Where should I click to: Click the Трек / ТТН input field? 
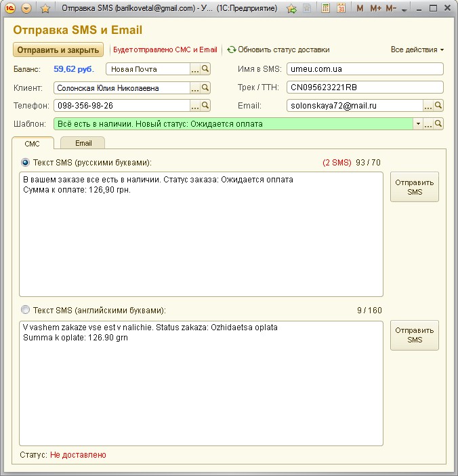pos(365,87)
